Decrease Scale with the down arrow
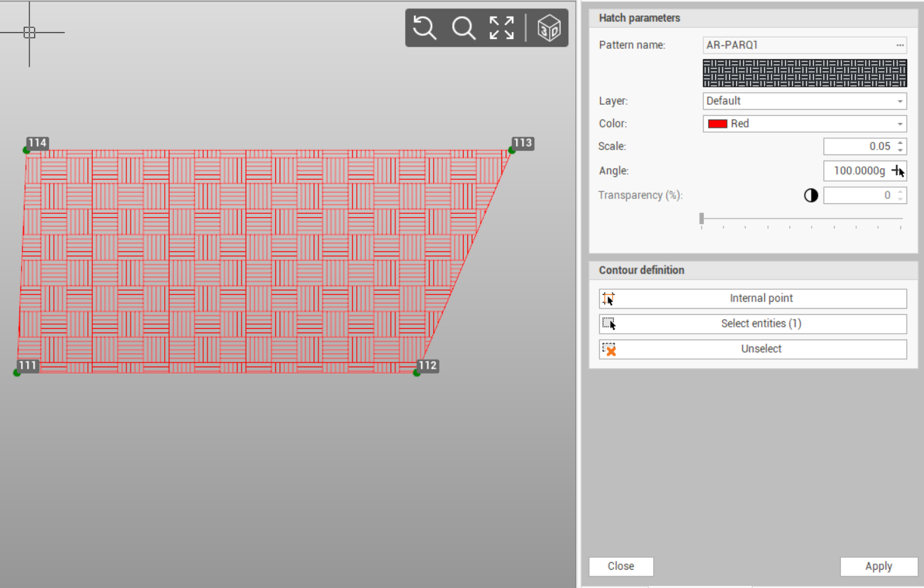 point(900,150)
